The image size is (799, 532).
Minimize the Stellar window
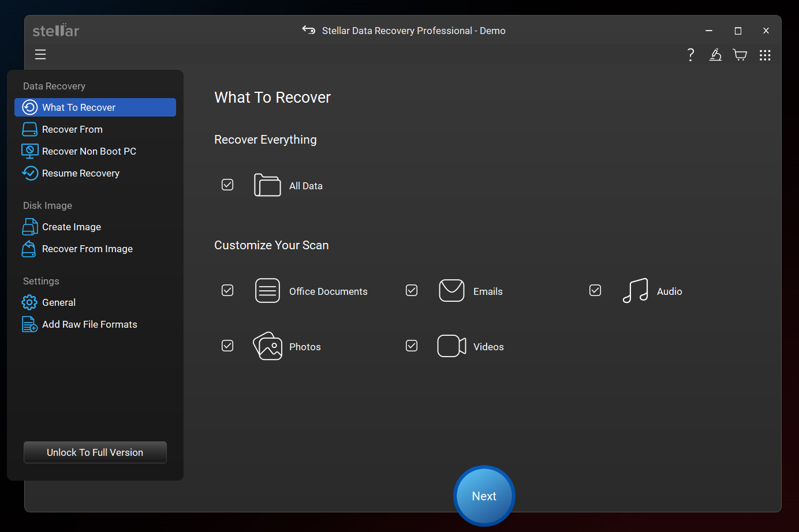709,31
